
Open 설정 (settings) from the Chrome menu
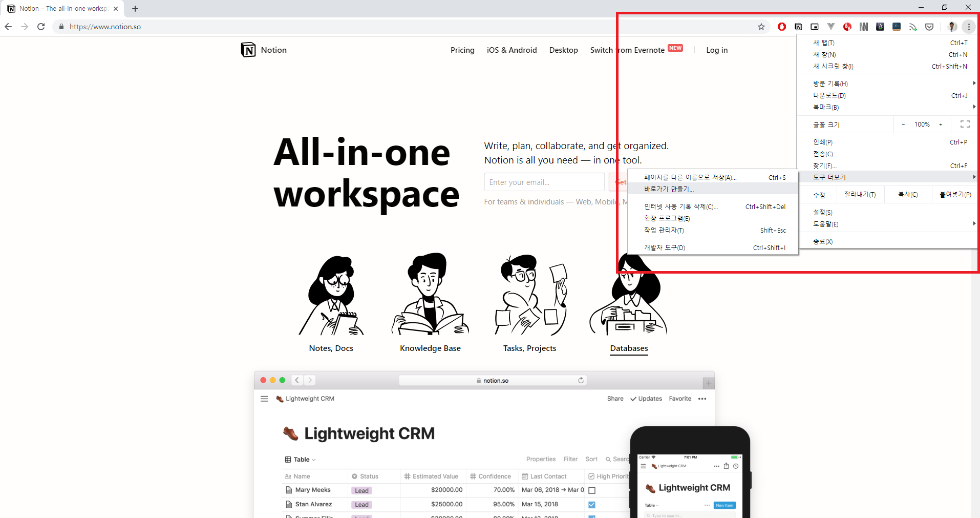point(887,212)
